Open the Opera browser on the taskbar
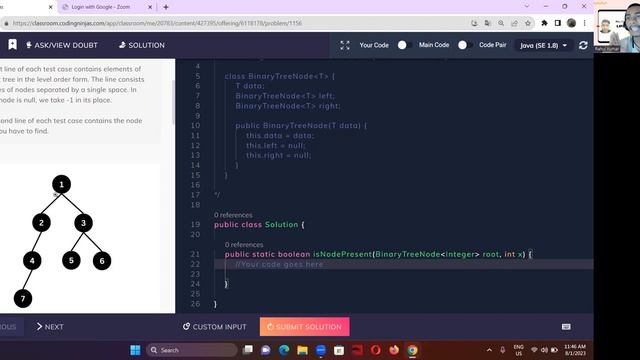The height and width of the screenshot is (360, 640). click(x=376, y=350)
